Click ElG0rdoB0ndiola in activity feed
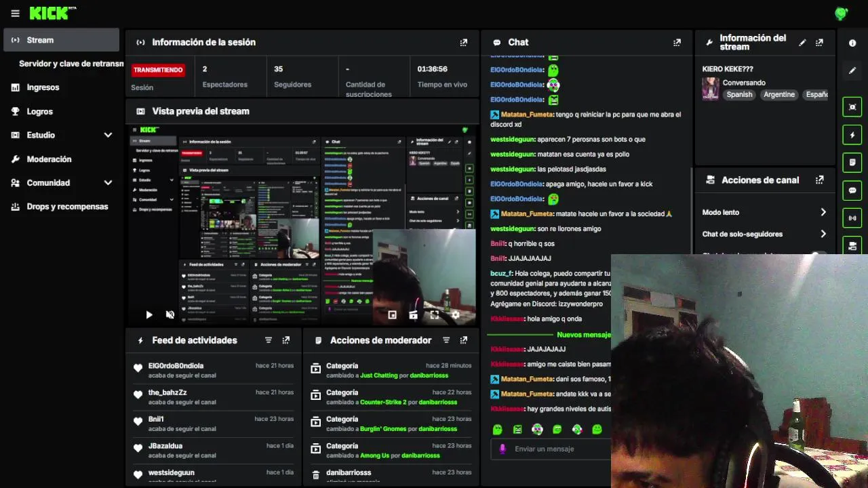Screen dimensions: 868x488 (x=176, y=366)
